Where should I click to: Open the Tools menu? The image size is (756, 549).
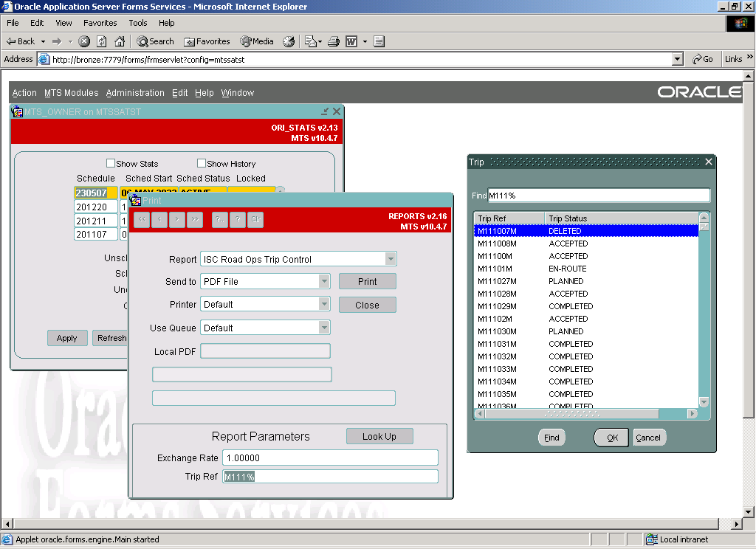pyautogui.click(x=138, y=23)
